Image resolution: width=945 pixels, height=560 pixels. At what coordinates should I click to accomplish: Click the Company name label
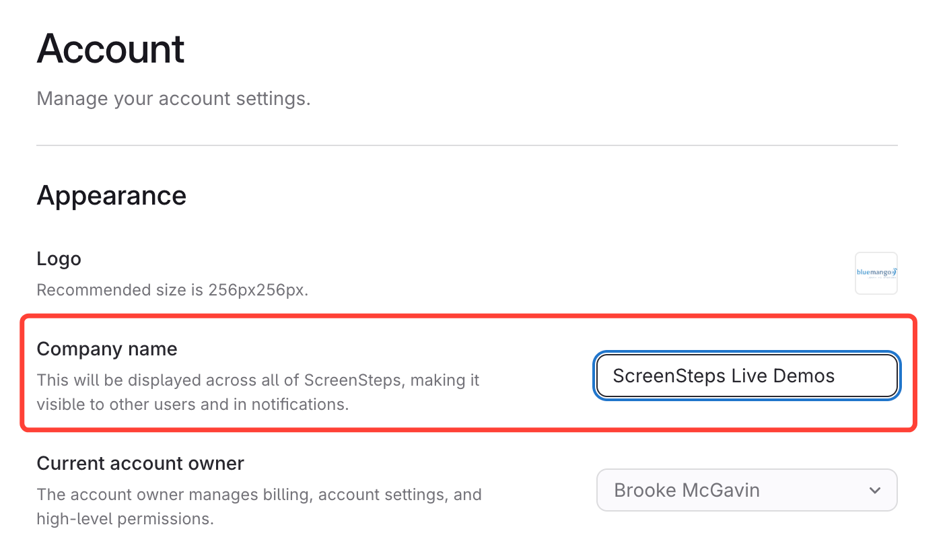tap(106, 349)
